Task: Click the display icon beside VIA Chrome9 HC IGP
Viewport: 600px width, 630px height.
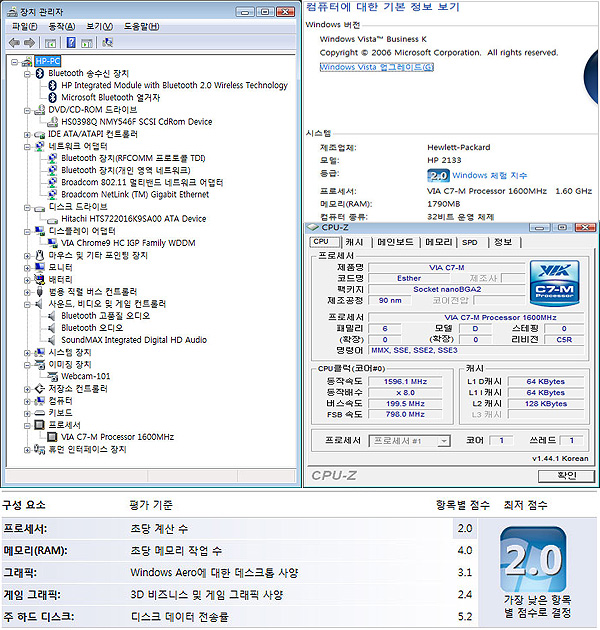Action: point(53,243)
